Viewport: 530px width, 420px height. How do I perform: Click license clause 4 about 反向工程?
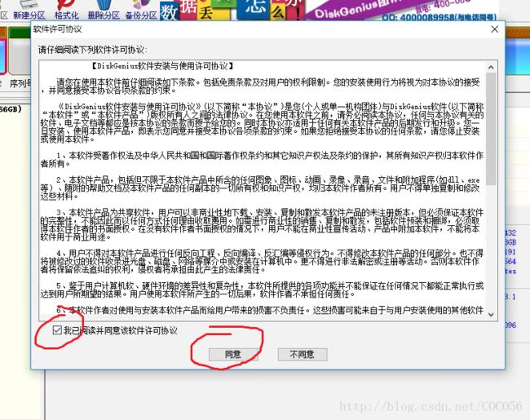[x=262, y=261]
